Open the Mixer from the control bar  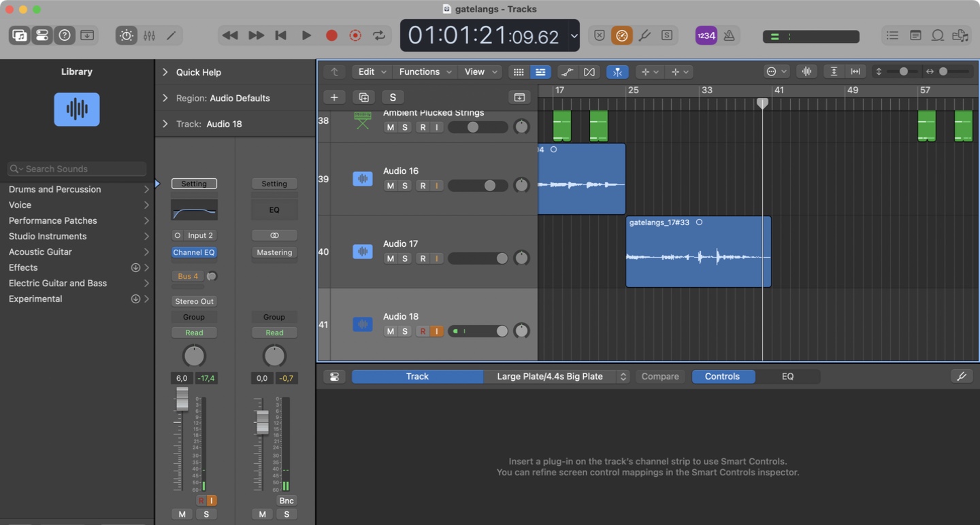pyautogui.click(x=149, y=35)
